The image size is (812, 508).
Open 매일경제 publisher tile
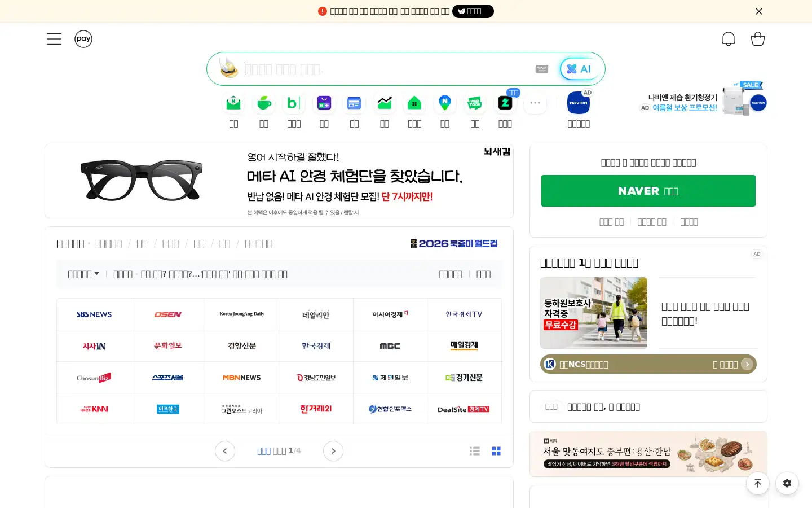(464, 346)
